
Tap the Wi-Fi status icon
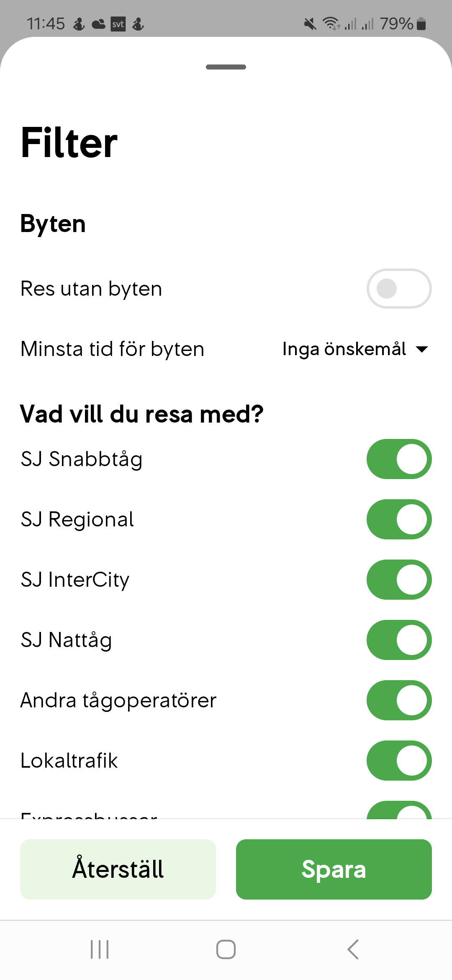coord(331,24)
